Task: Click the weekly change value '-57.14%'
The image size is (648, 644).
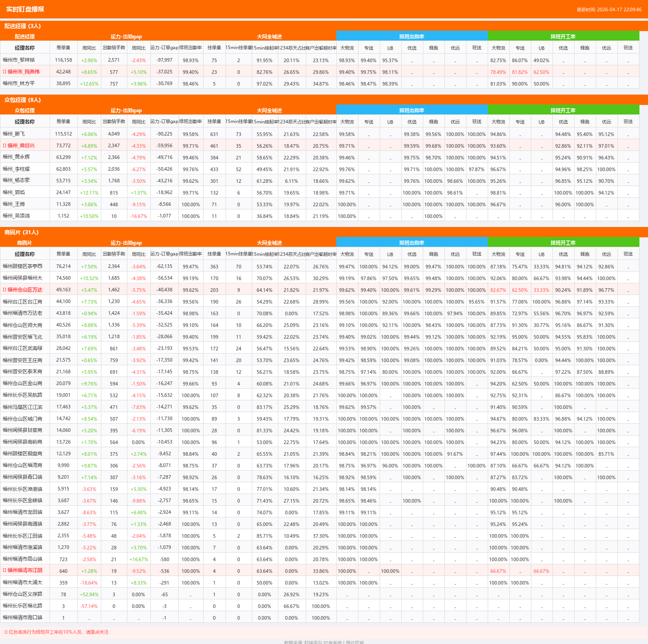Action: click(89, 606)
